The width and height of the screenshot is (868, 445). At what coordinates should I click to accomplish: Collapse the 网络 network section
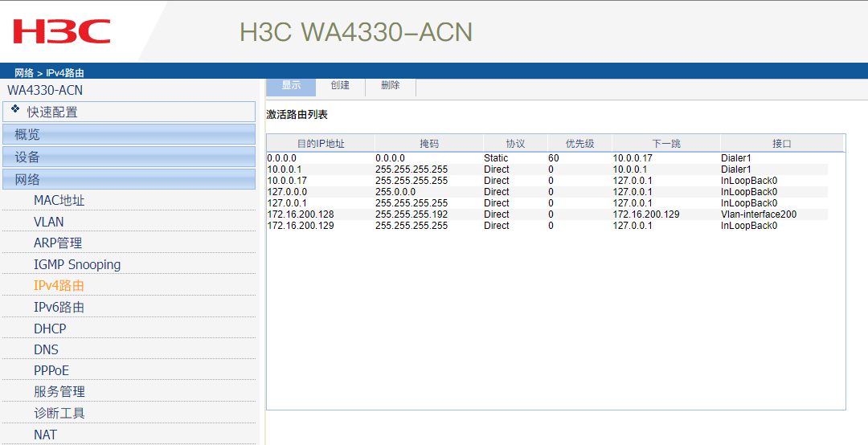pyautogui.click(x=129, y=179)
